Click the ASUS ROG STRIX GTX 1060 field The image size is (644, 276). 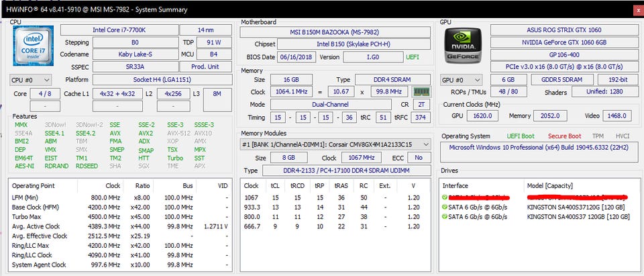point(563,30)
